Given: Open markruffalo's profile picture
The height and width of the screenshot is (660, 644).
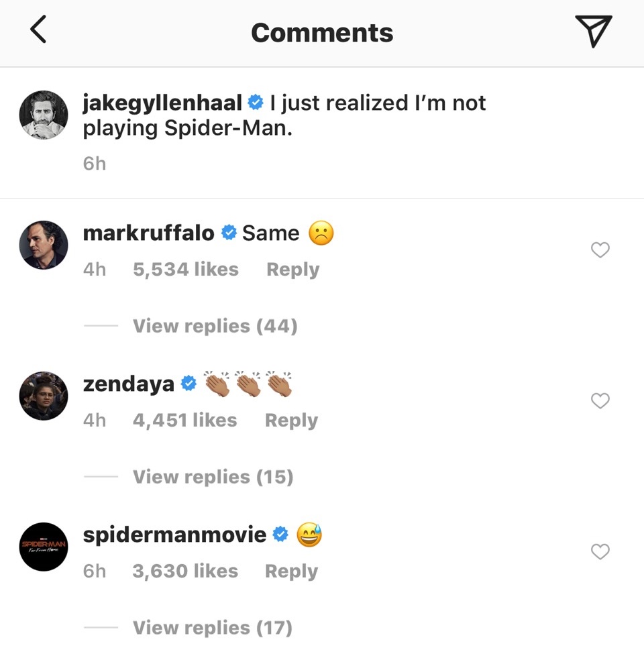Looking at the screenshot, I should [x=44, y=245].
